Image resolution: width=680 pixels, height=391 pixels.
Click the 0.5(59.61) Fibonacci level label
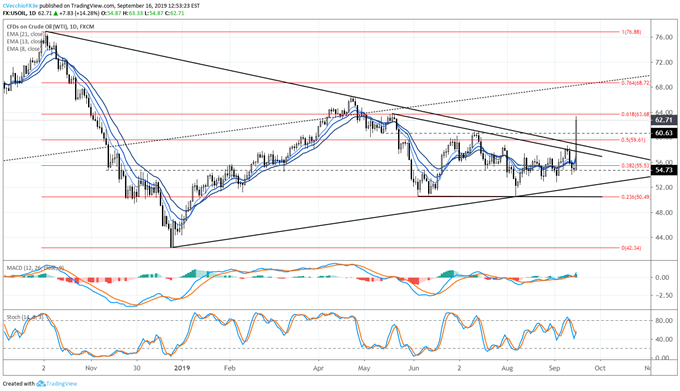point(633,140)
